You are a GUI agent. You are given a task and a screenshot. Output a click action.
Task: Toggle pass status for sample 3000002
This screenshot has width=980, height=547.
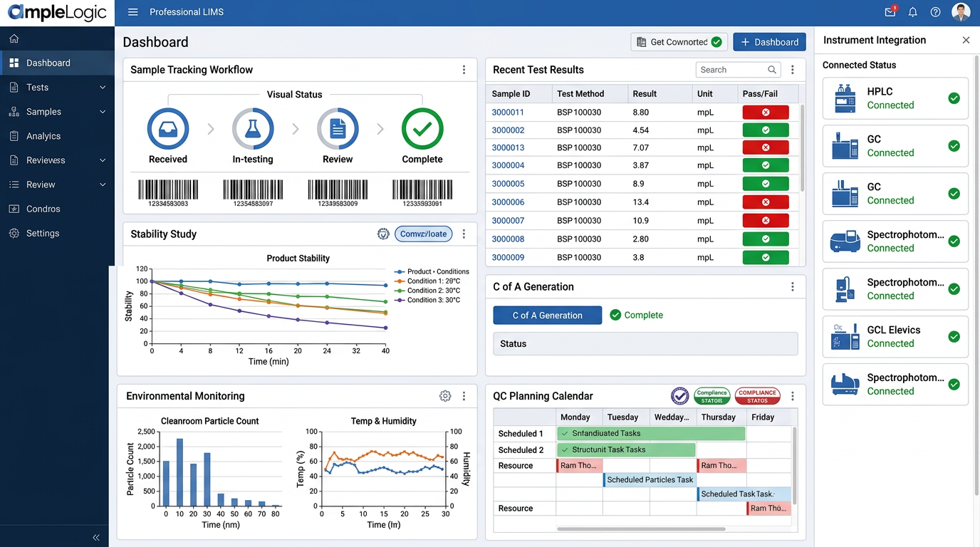click(766, 130)
